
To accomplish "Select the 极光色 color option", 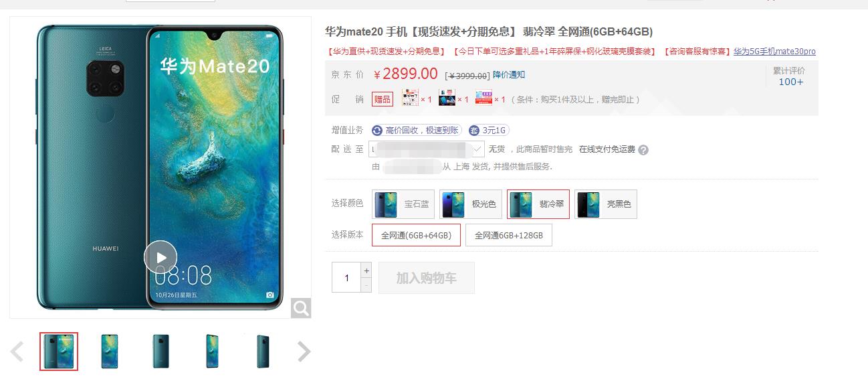I will click(x=471, y=204).
